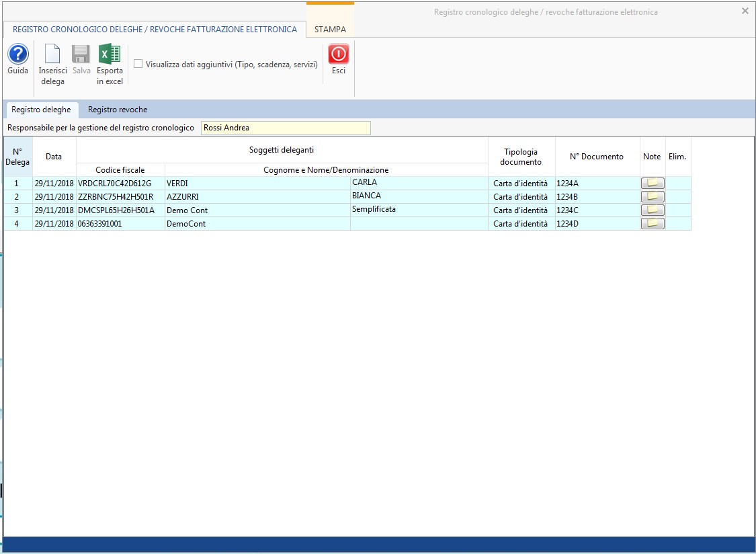The width and height of the screenshot is (756, 554).
Task: Select the cell with document number 1234B
Action: tap(597, 197)
